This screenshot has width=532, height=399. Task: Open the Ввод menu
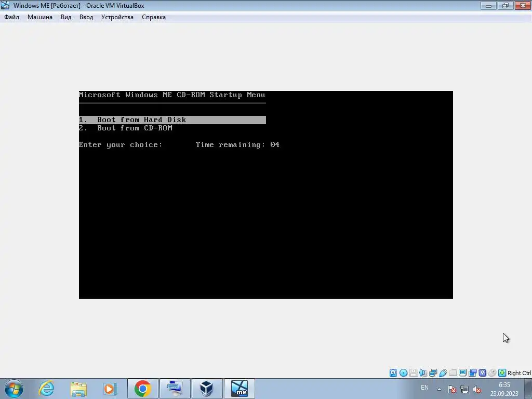point(86,17)
